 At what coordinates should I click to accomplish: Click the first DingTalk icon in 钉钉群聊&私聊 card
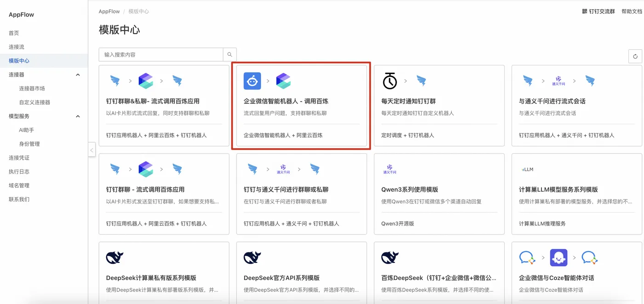click(115, 81)
